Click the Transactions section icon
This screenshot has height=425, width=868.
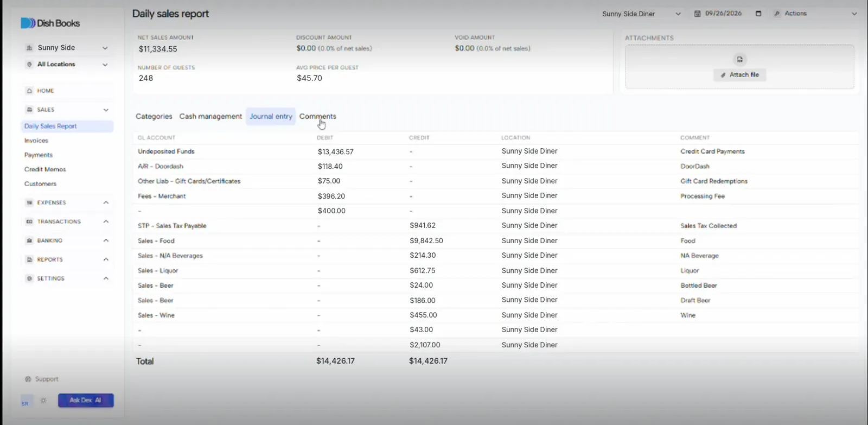29,221
